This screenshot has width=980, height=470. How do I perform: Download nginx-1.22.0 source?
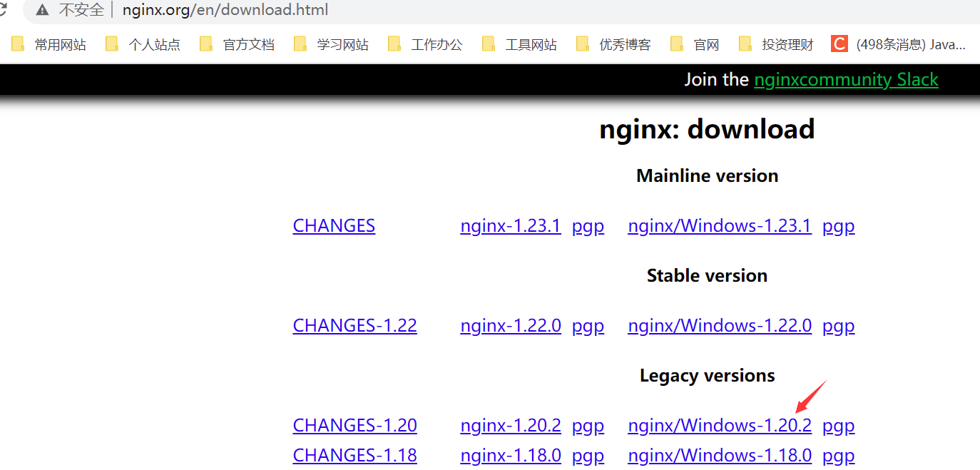pos(511,326)
